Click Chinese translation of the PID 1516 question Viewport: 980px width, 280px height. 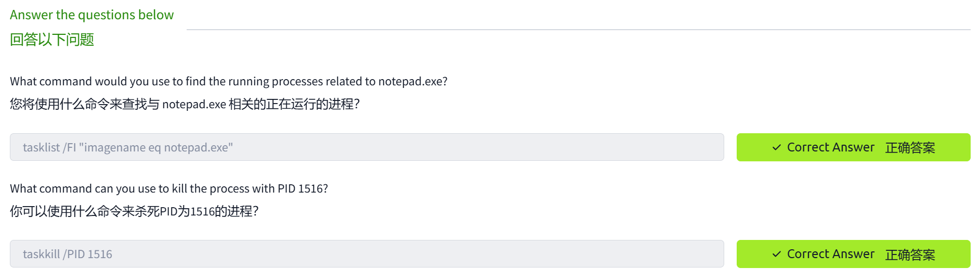point(134,211)
